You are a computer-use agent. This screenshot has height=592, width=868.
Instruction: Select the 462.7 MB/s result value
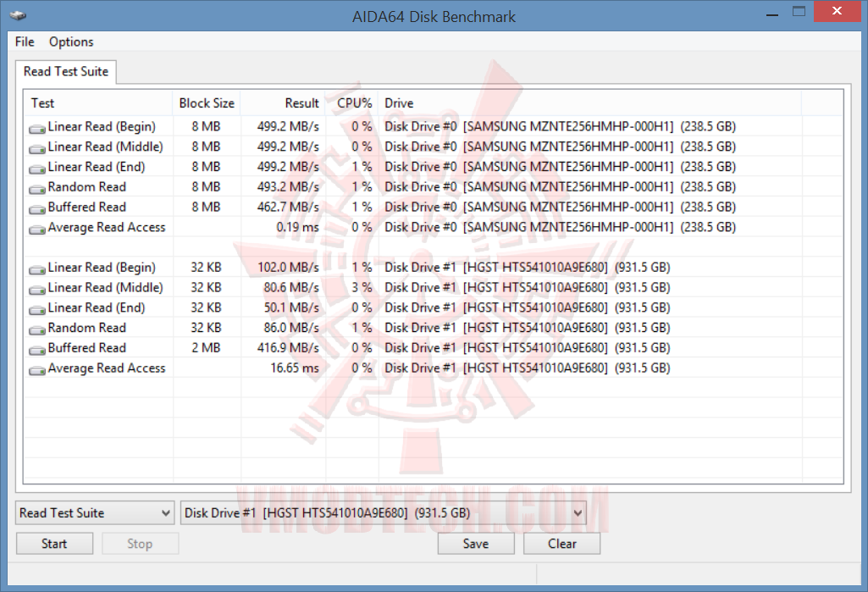288,207
